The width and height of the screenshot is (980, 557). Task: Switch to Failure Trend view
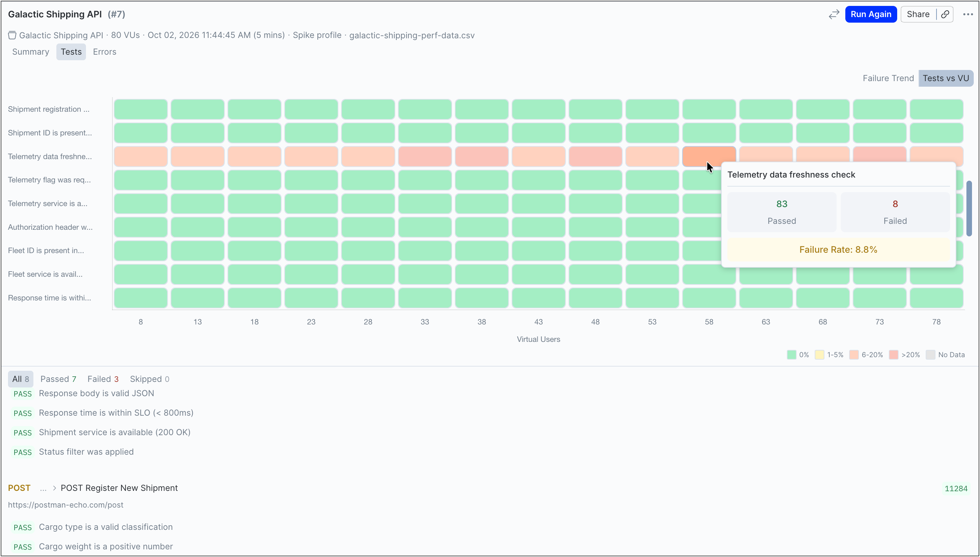click(x=888, y=78)
